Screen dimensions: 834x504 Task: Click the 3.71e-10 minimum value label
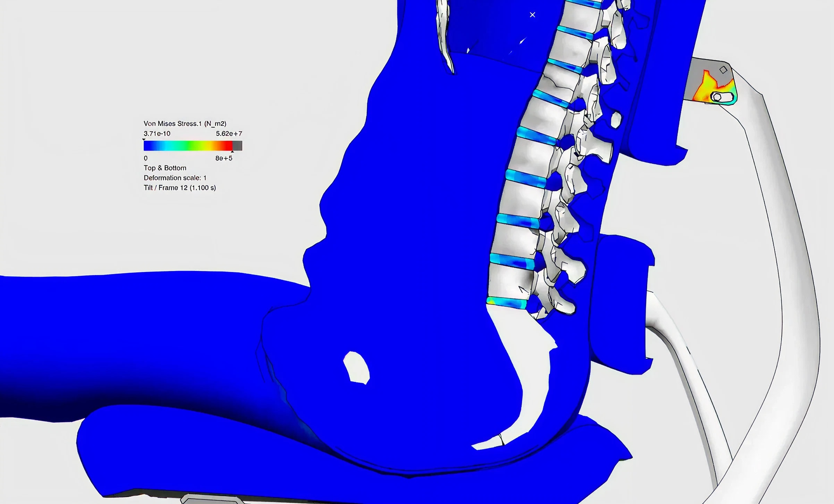tap(157, 134)
